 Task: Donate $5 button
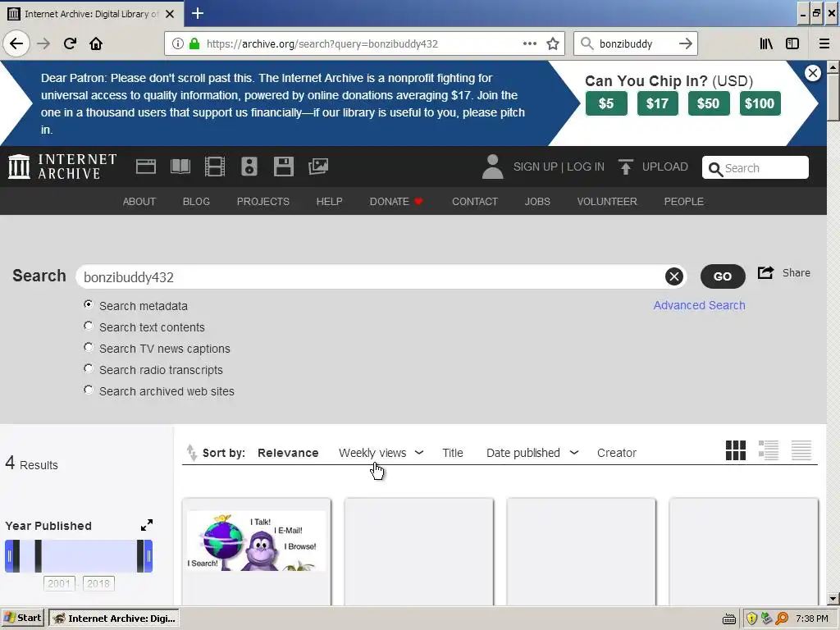pos(606,103)
